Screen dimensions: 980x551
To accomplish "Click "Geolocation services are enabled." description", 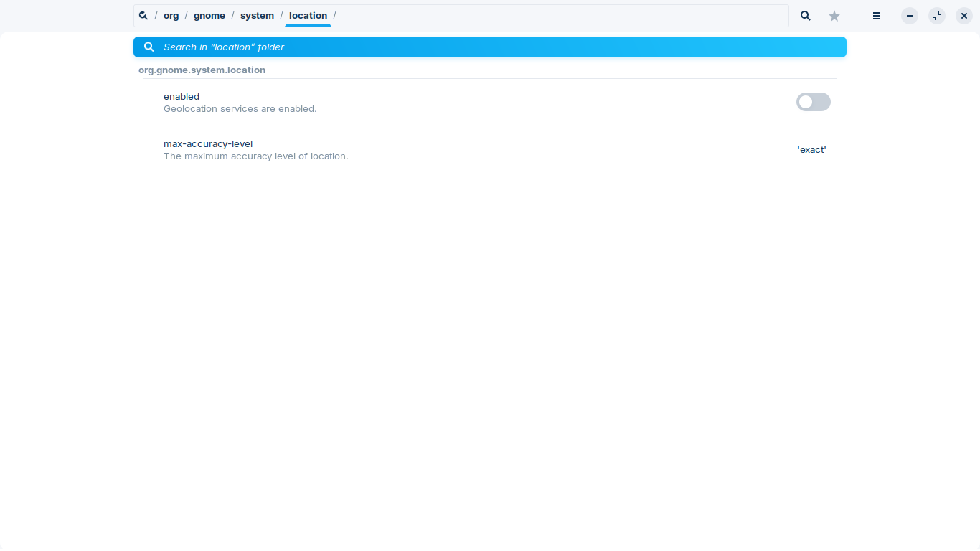I will [240, 109].
